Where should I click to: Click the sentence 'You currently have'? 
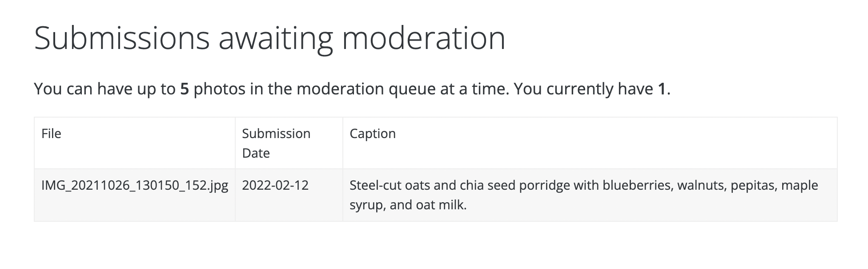[x=583, y=89]
